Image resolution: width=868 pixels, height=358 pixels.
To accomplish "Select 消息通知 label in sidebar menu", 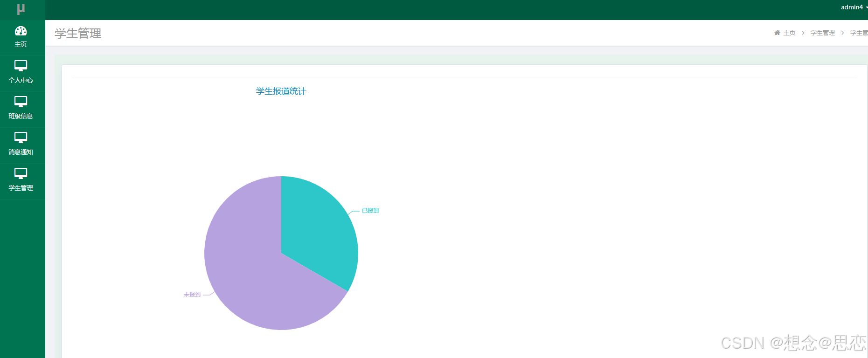I will pyautogui.click(x=21, y=152).
